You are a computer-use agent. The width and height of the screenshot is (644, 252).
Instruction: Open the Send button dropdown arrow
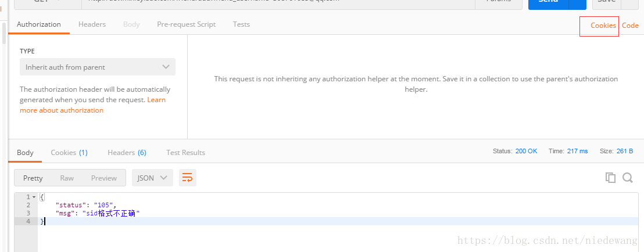(x=577, y=3)
